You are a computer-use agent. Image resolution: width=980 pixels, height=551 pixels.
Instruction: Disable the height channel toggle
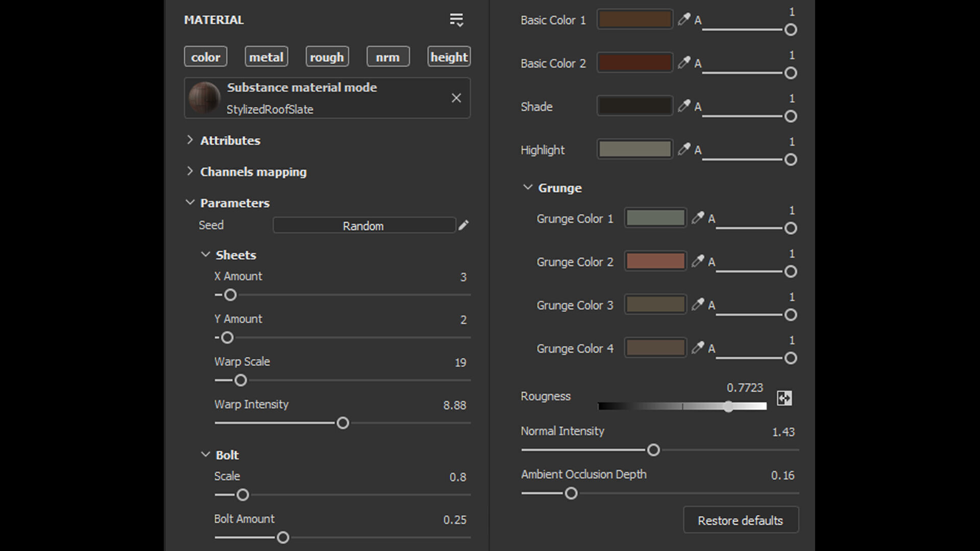click(x=449, y=57)
